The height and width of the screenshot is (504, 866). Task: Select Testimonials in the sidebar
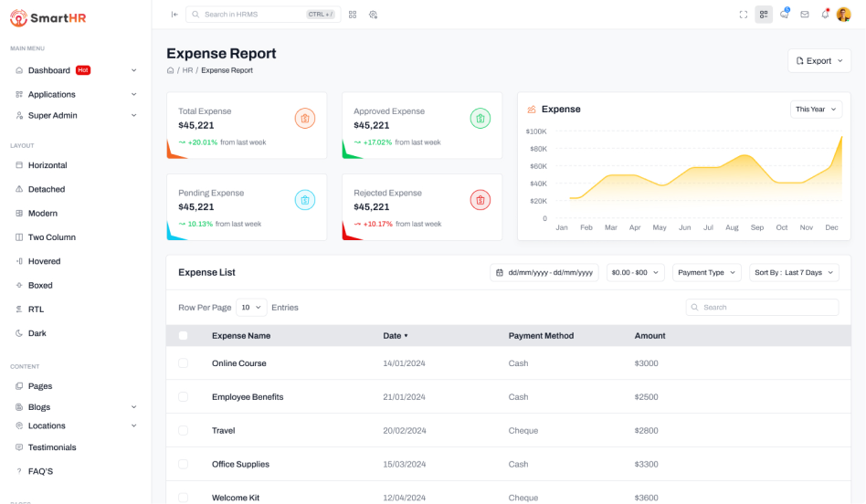pos(52,447)
